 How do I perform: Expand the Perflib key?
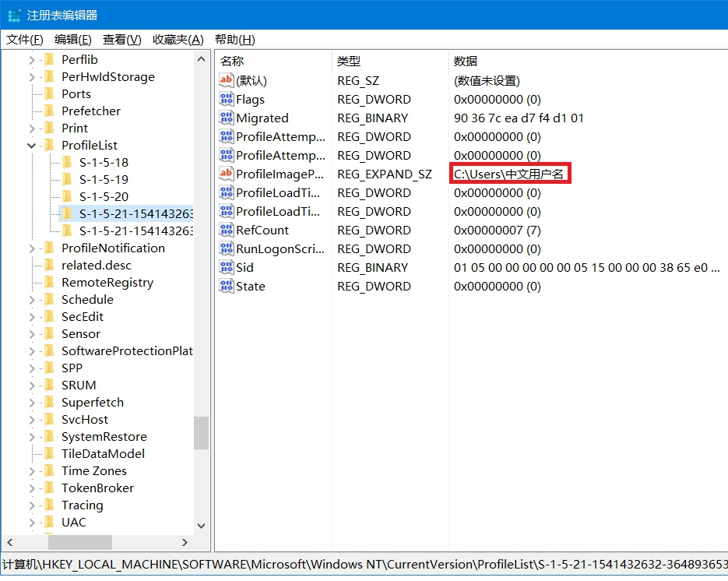[x=32, y=60]
